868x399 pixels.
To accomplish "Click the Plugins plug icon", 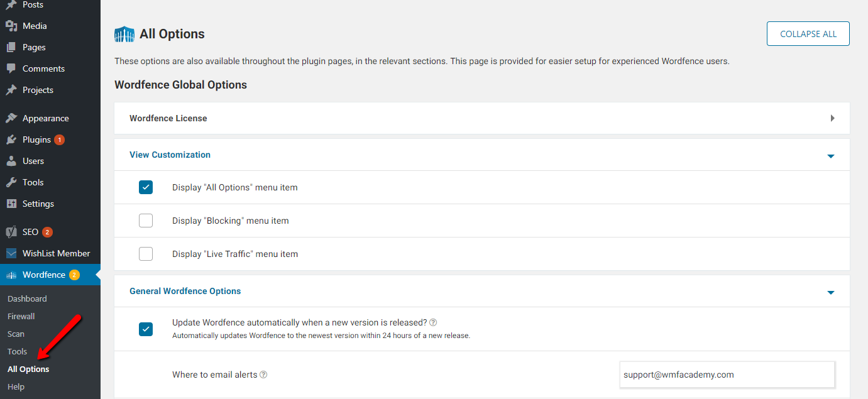I will (x=11, y=139).
